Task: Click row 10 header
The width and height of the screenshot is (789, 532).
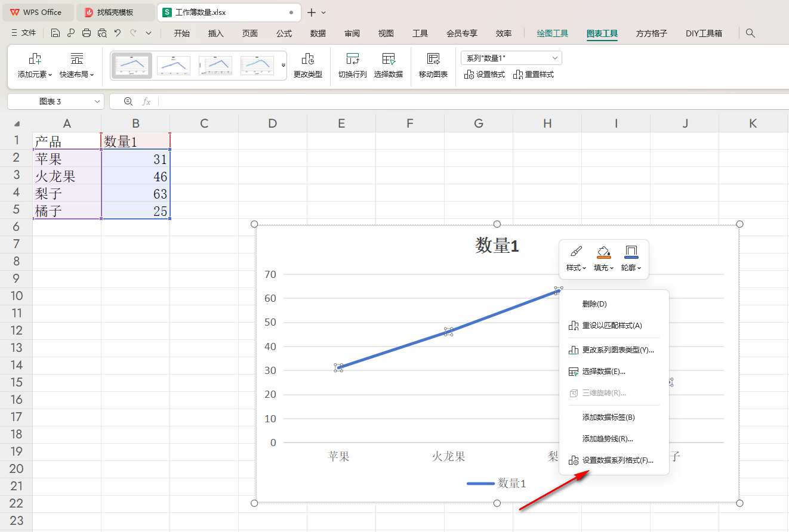Action: pos(16,296)
